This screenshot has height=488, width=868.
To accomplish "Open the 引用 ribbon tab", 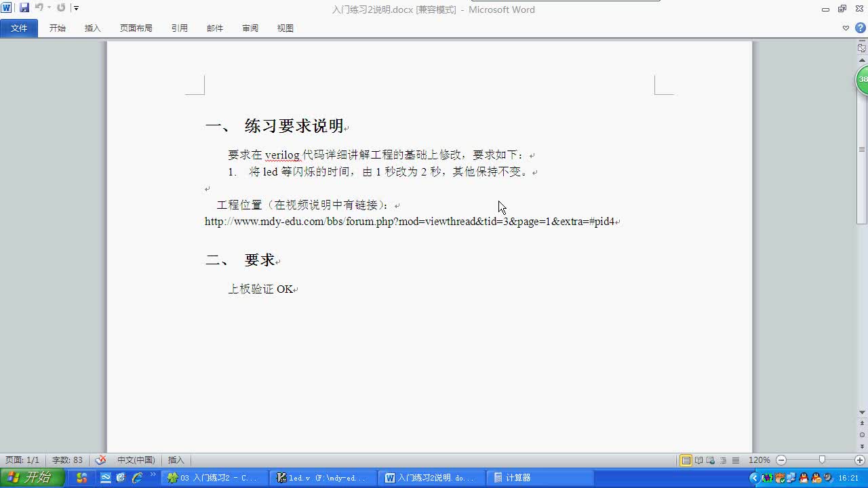I will (180, 28).
